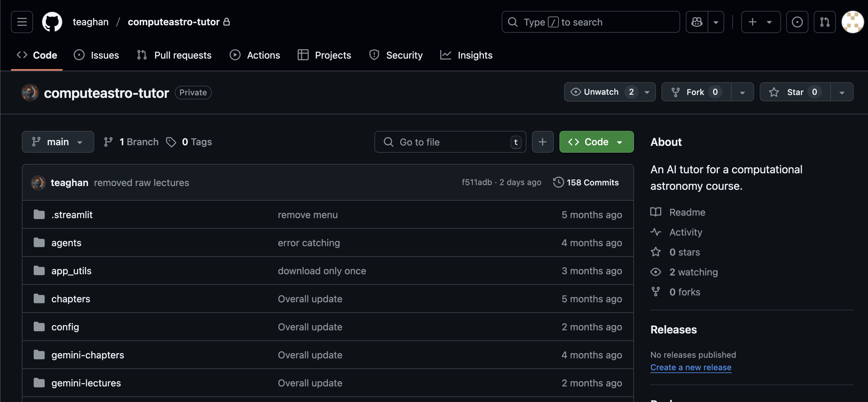Open the hamburger navigation menu
Viewport: 868px width, 402px height.
(22, 22)
